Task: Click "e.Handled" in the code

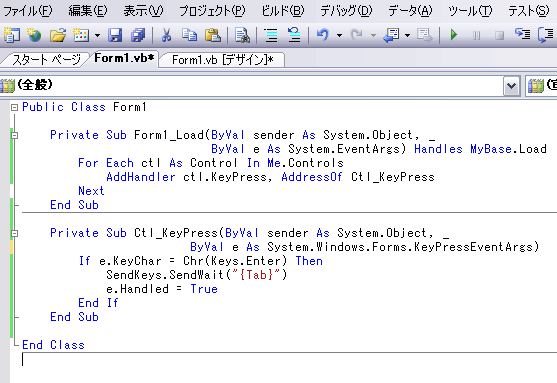Action: coord(137,289)
